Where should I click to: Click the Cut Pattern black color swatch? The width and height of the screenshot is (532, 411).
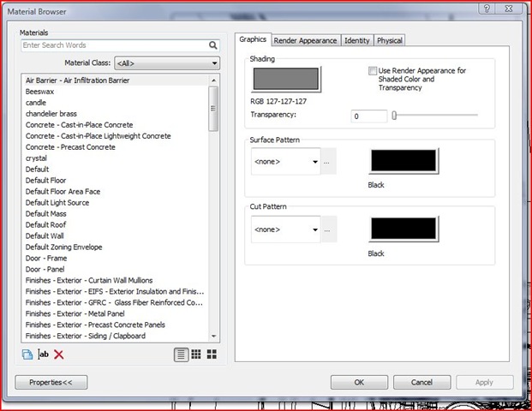coord(403,229)
